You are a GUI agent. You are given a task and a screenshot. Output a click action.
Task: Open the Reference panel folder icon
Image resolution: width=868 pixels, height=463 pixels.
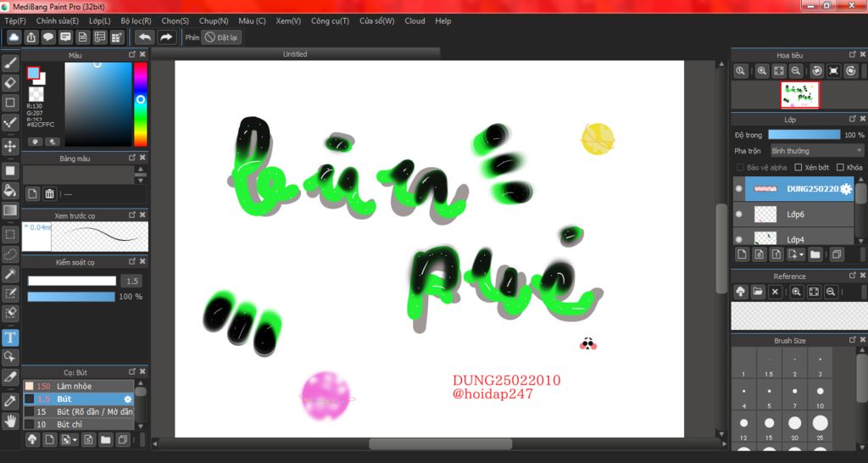757,292
